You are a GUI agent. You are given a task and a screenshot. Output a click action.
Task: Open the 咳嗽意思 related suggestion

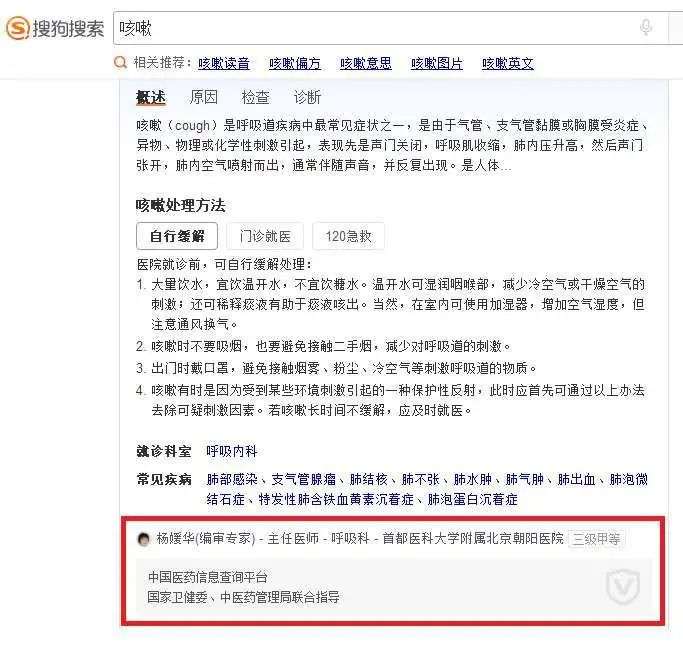(365, 63)
